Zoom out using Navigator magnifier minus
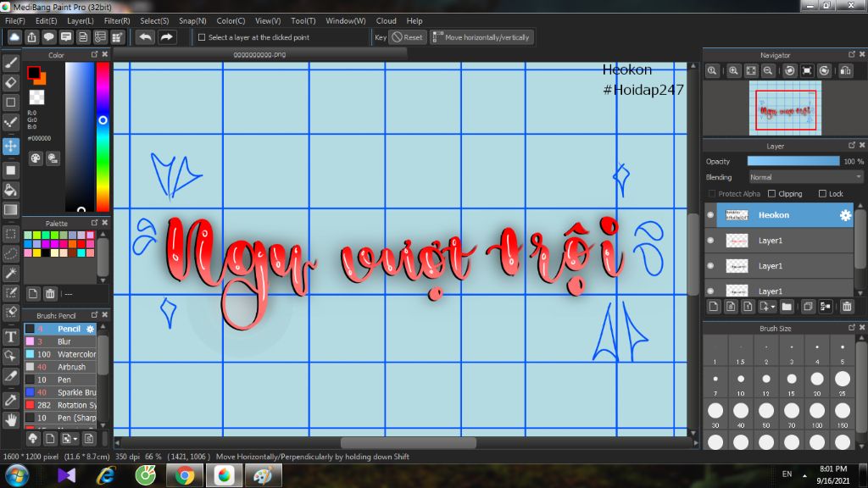This screenshot has width=868, height=488. (768, 71)
